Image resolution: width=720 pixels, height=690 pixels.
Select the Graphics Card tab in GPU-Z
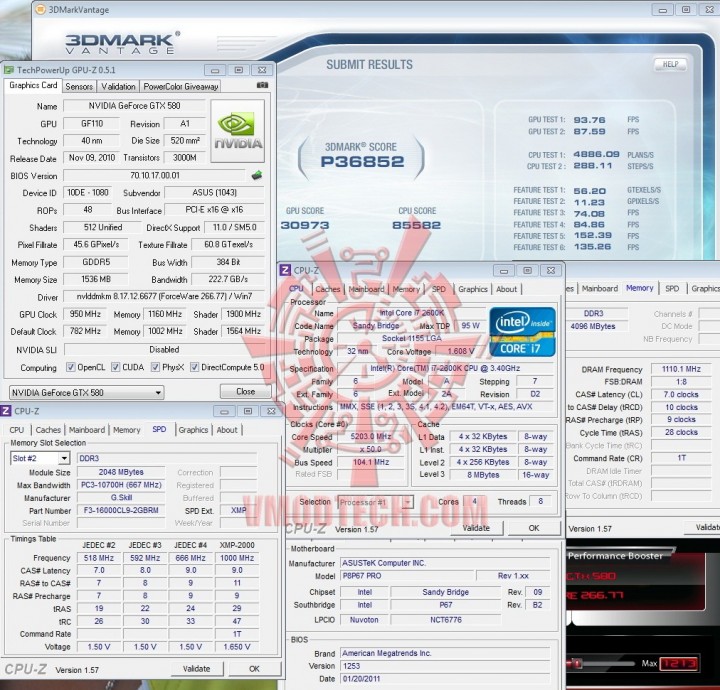33,85
